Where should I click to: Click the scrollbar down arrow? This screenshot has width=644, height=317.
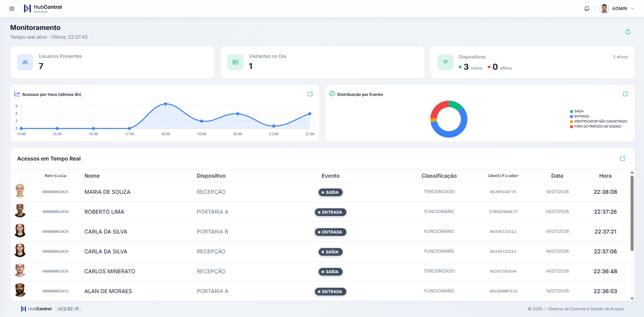[632, 298]
